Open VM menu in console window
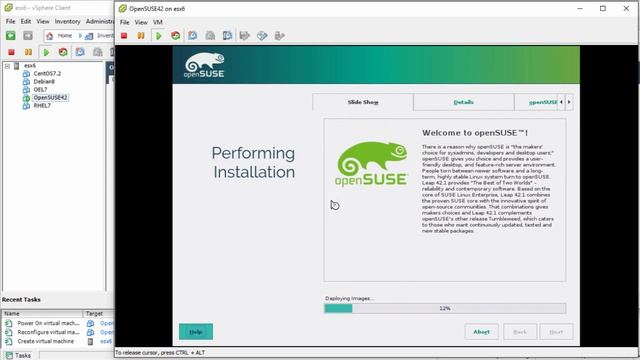This screenshot has width=640, height=360. point(158,22)
